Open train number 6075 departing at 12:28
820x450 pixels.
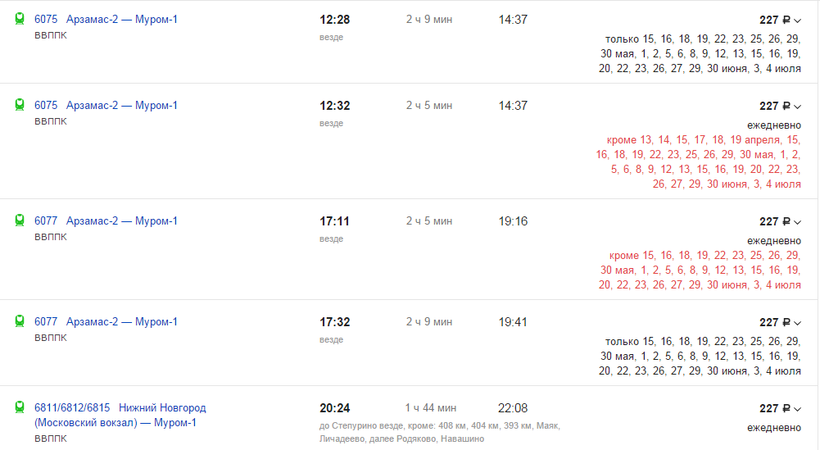pos(46,20)
